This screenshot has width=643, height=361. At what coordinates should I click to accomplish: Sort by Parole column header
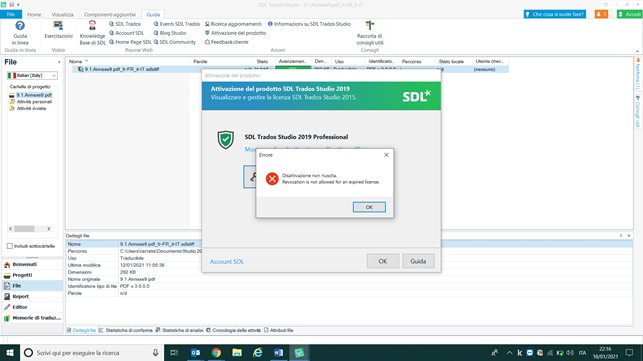click(x=221, y=62)
